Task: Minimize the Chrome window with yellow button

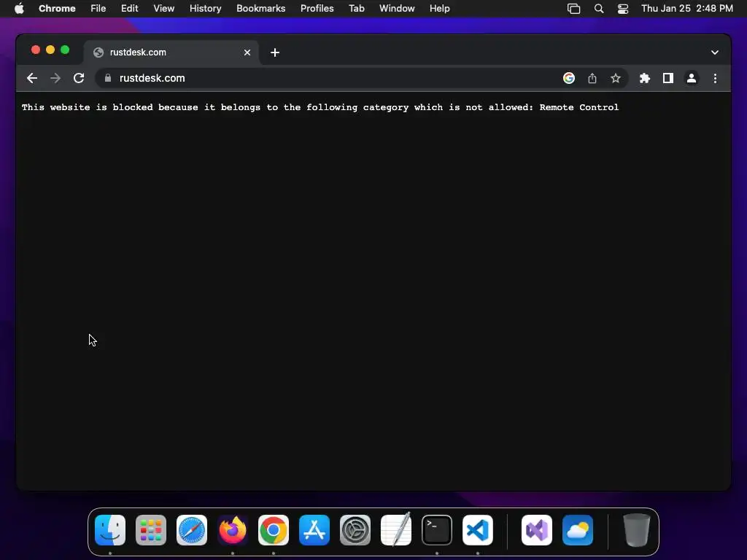Action: click(x=50, y=50)
